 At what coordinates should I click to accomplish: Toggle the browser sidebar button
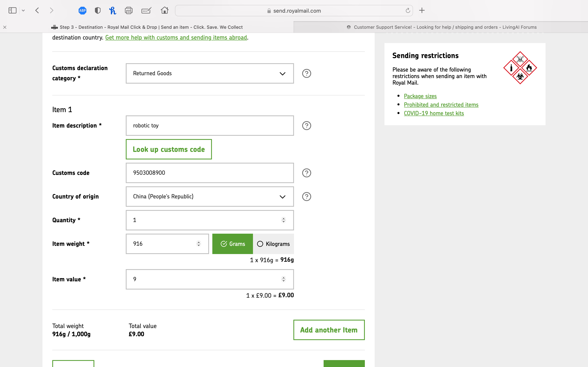pos(12,10)
